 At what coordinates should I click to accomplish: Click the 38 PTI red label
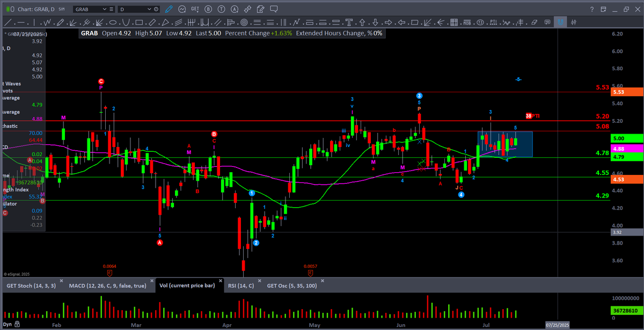click(x=532, y=116)
